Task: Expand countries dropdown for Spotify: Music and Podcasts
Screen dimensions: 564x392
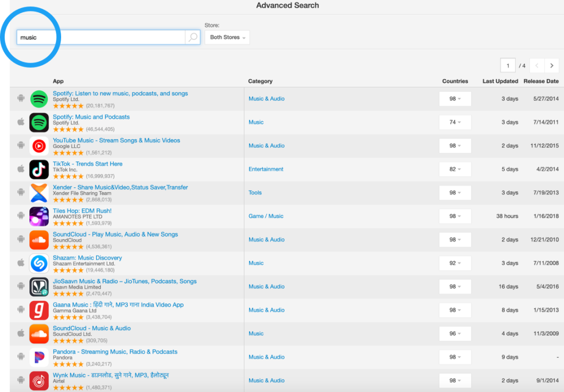Action: [x=455, y=122]
